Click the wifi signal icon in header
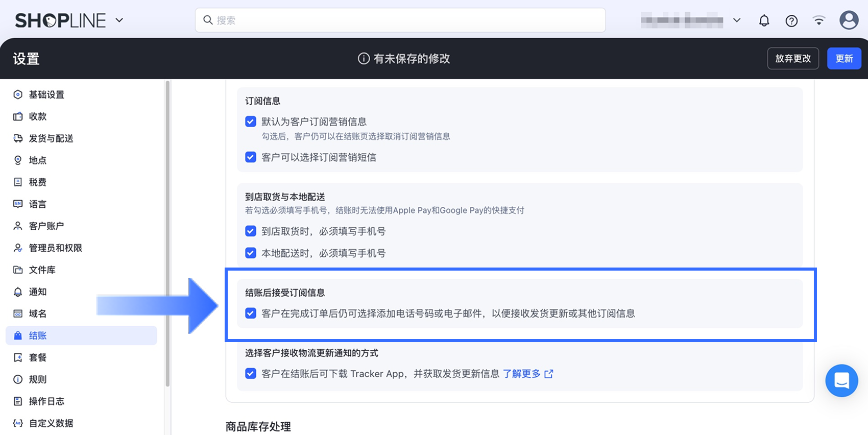The image size is (868, 435). pyautogui.click(x=819, y=20)
